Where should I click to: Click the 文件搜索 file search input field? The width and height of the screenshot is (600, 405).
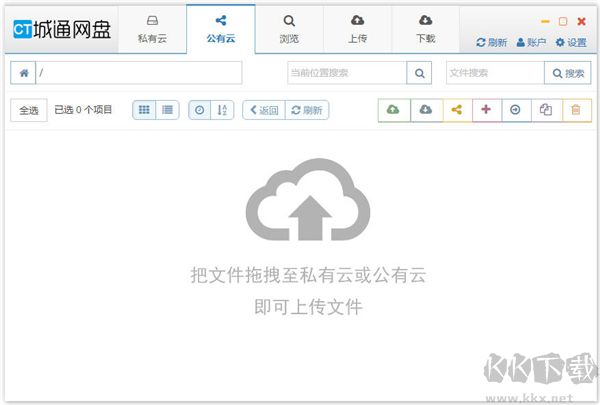[494, 73]
